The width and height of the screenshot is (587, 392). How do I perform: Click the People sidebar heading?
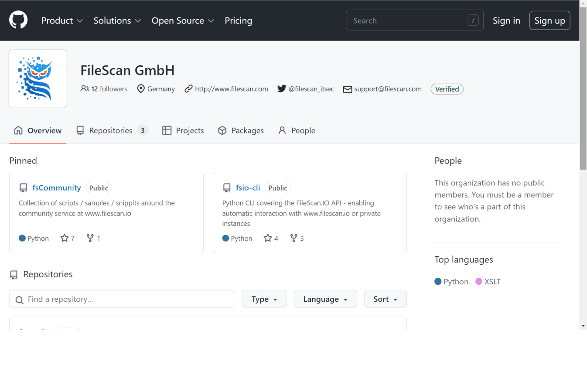click(448, 160)
